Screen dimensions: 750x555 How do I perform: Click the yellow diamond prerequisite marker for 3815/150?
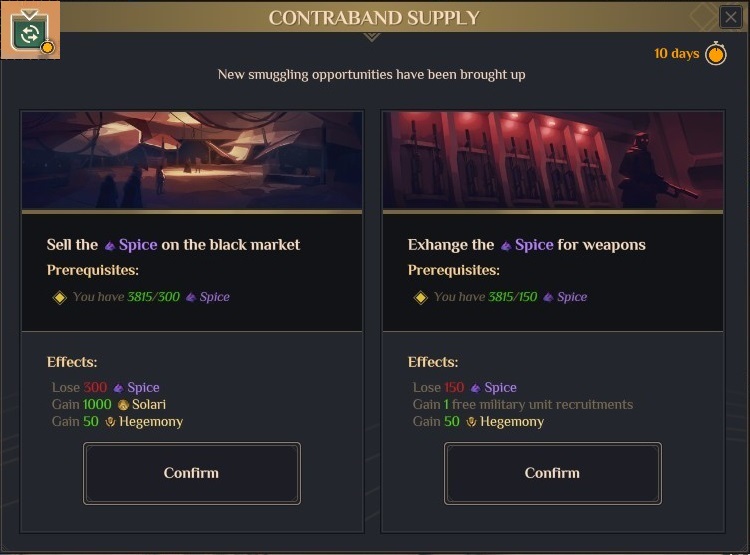tap(420, 297)
